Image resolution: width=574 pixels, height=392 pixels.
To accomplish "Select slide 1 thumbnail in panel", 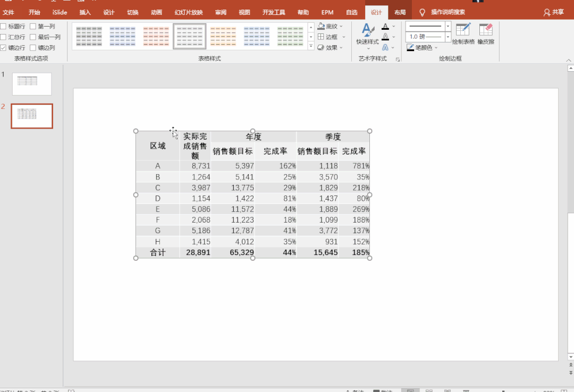I will click(x=32, y=84).
